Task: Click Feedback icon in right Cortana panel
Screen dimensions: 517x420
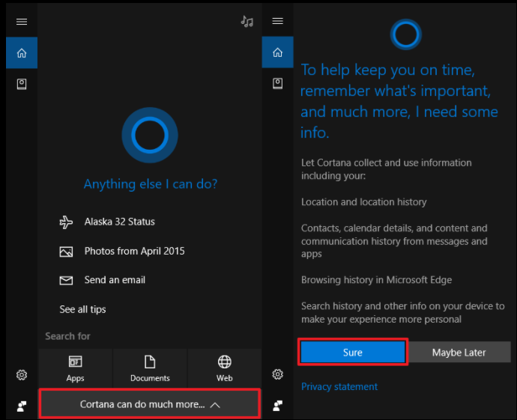Action: click(x=278, y=406)
